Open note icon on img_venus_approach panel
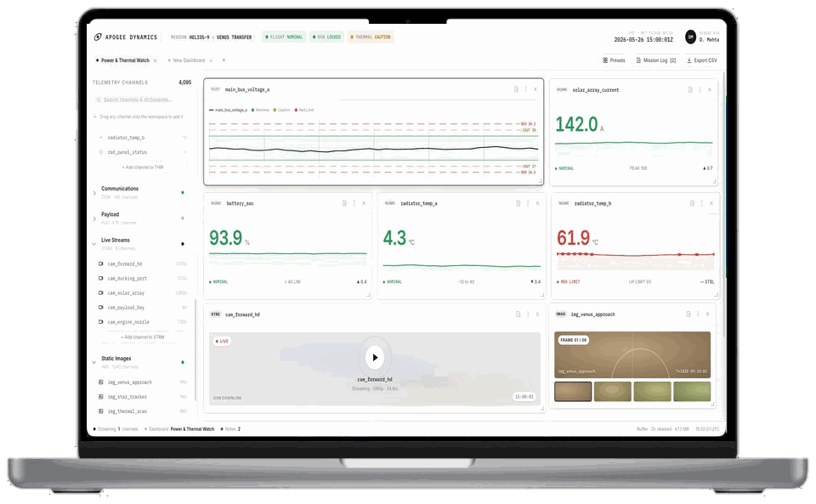Screen dimensions: 816x504 (688, 314)
